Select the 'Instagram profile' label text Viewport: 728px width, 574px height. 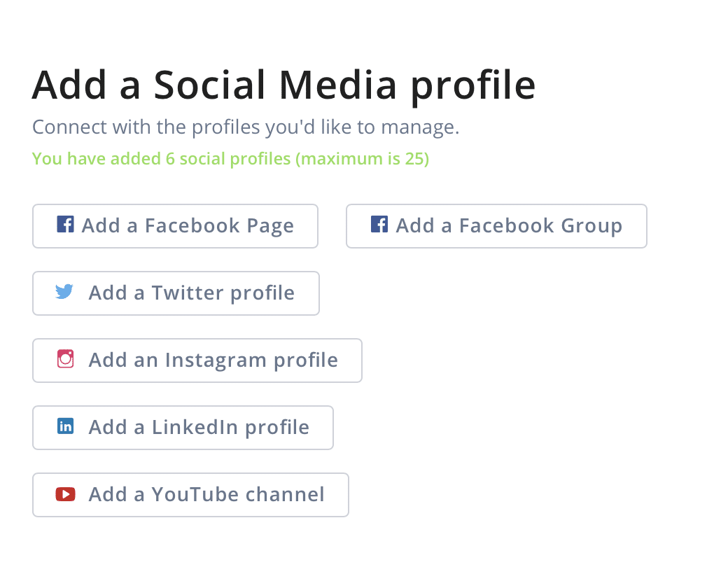[251, 360]
